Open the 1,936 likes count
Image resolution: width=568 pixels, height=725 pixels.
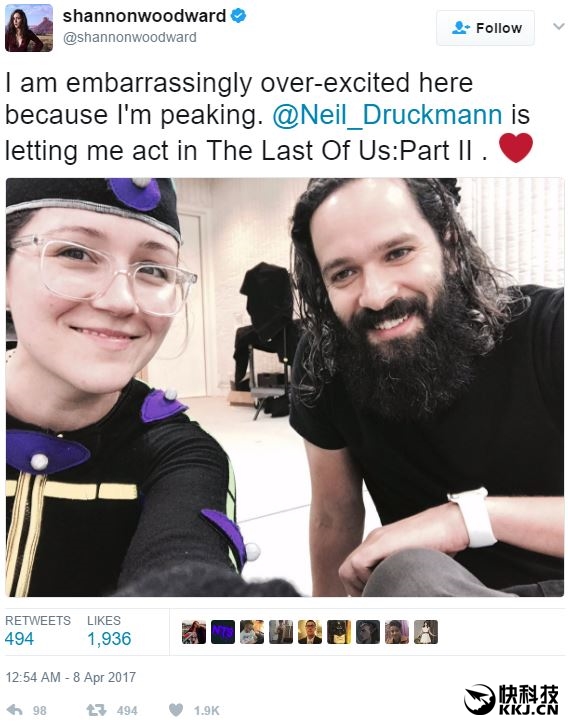(109, 639)
